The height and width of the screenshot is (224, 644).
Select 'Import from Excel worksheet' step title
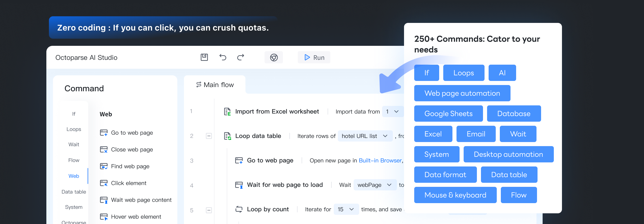277,111
